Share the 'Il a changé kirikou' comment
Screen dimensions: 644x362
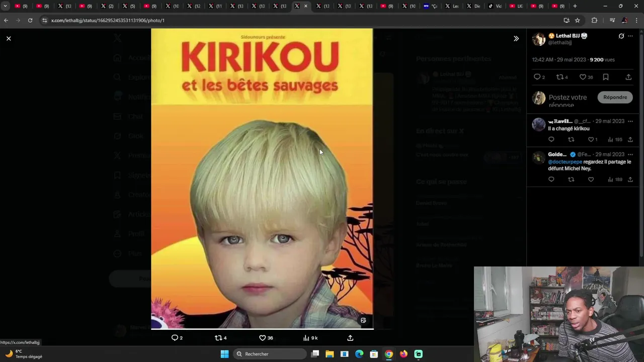pos(630,139)
